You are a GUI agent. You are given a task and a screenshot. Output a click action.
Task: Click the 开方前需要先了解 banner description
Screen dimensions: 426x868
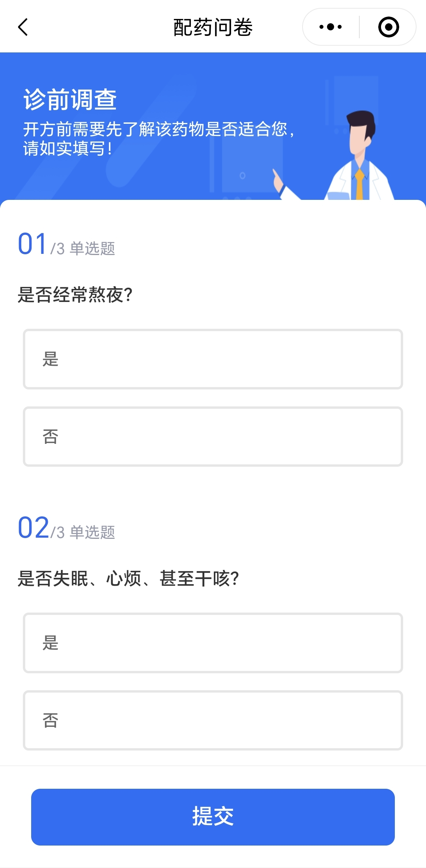coord(158,139)
